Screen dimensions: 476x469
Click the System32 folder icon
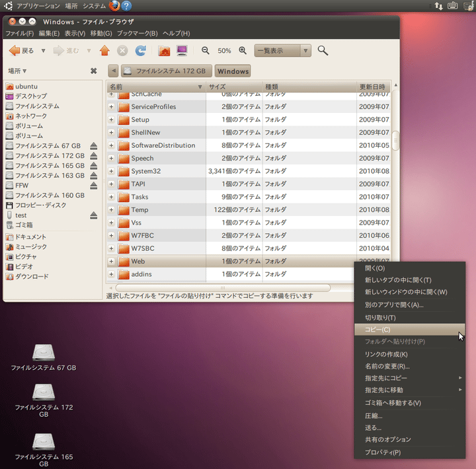coord(124,171)
